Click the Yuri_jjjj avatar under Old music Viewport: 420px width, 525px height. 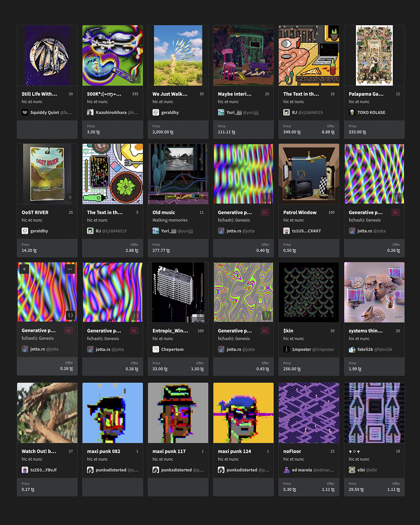[156, 231]
